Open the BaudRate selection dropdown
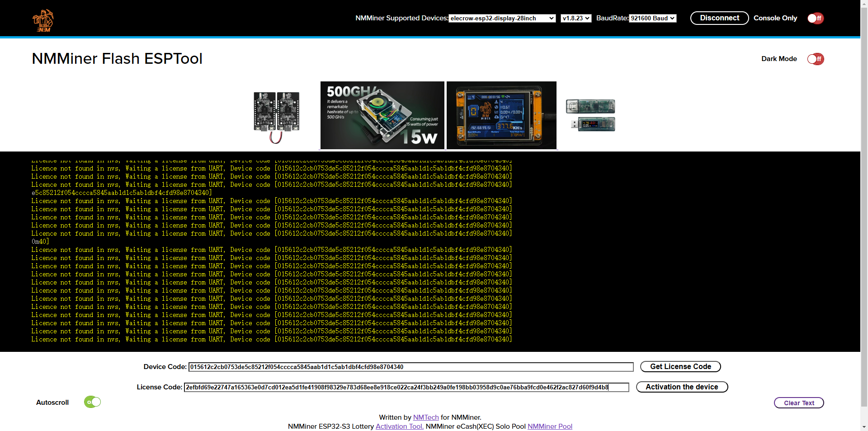868x431 pixels. (653, 18)
